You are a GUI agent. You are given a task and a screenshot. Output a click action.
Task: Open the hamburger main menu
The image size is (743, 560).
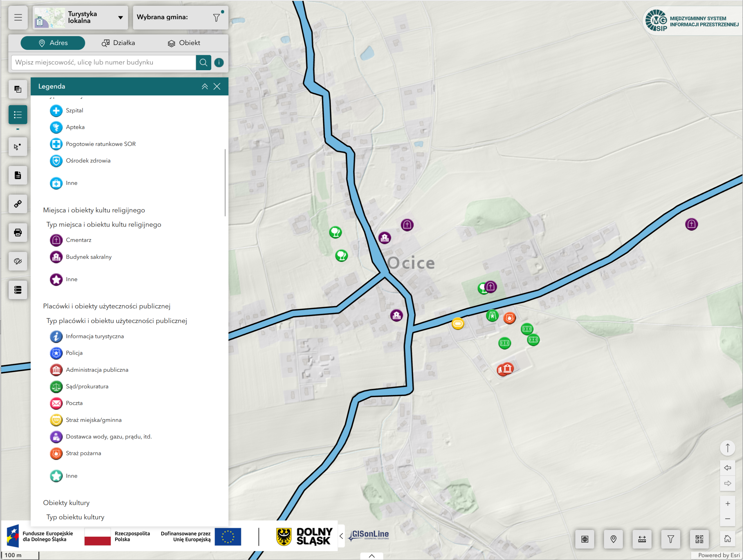coord(18,17)
